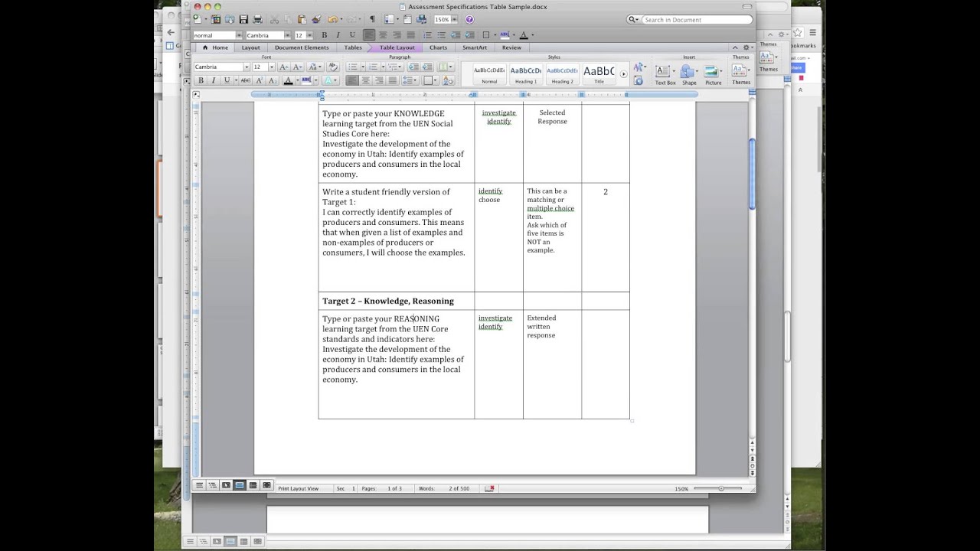The image size is (980, 551).
Task: Toggle Center alignment in ribbon Paragraph group
Action: [366, 80]
